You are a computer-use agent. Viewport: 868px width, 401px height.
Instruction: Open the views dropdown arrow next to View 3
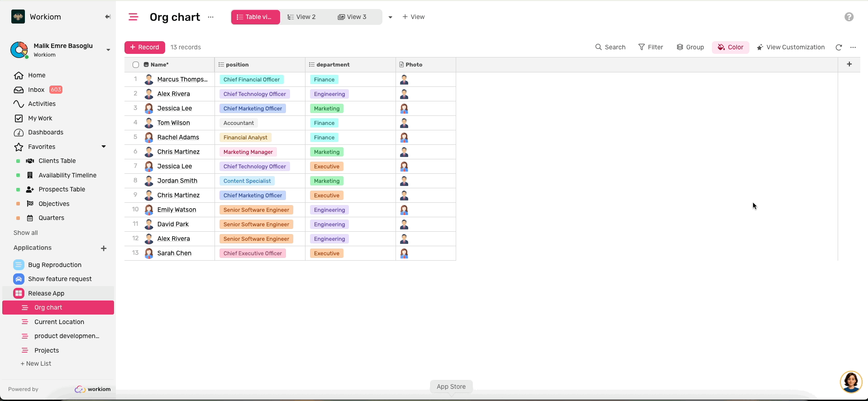390,17
